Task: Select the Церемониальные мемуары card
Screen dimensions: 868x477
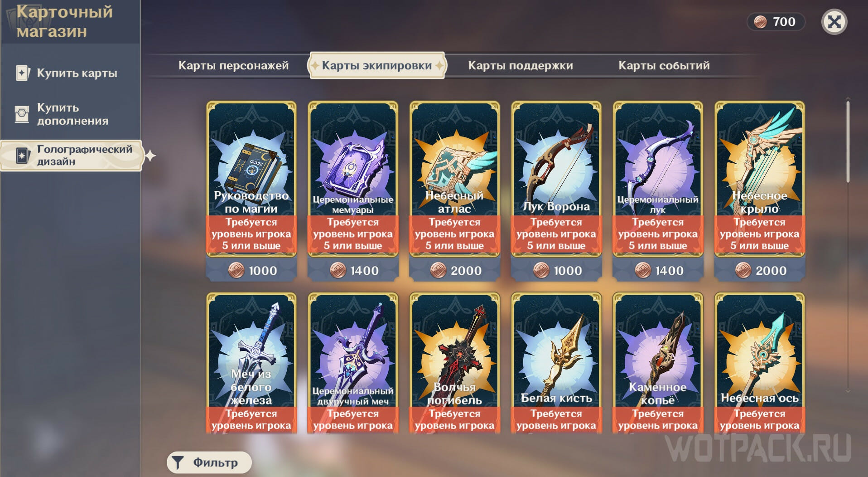Action: tap(353, 180)
